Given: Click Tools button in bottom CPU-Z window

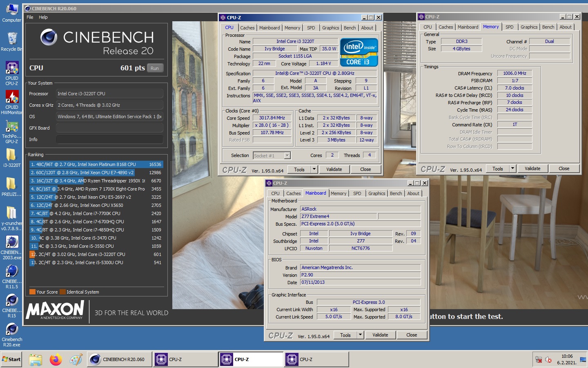Looking at the screenshot, I should [345, 335].
